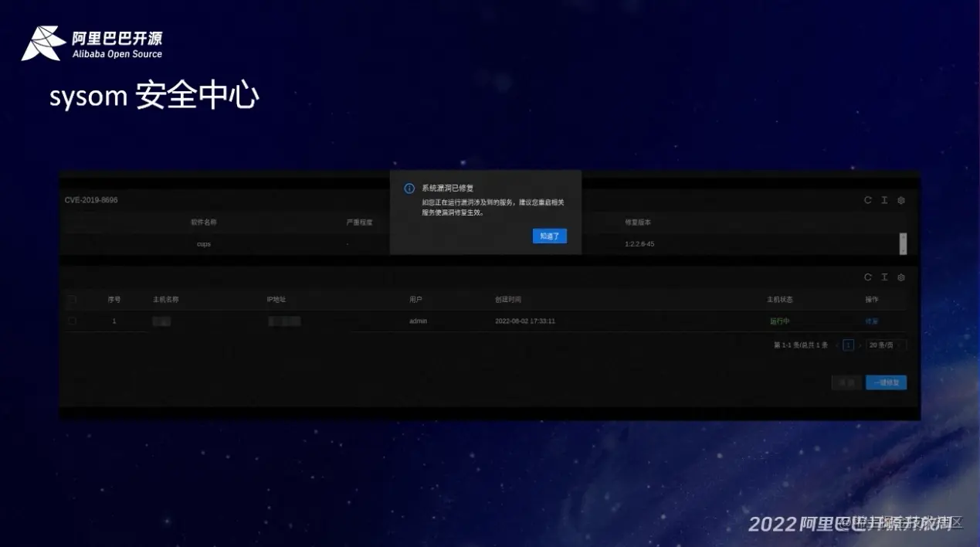This screenshot has width=980, height=547.
Task: Click the 知道了 button in the dialog
Action: coord(550,236)
